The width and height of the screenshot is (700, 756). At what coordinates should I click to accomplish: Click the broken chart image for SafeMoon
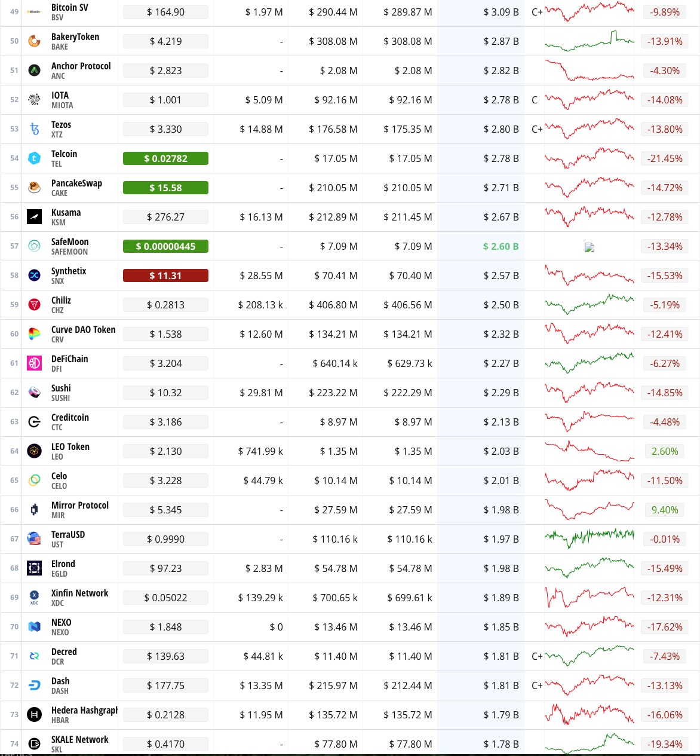coord(590,247)
